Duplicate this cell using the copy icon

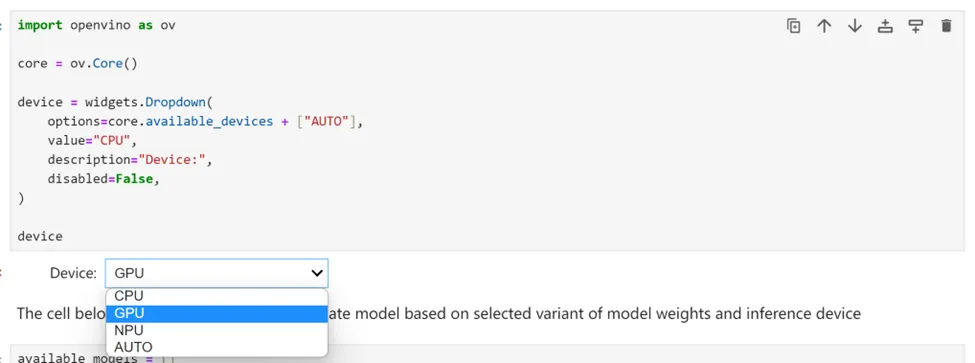point(793,25)
